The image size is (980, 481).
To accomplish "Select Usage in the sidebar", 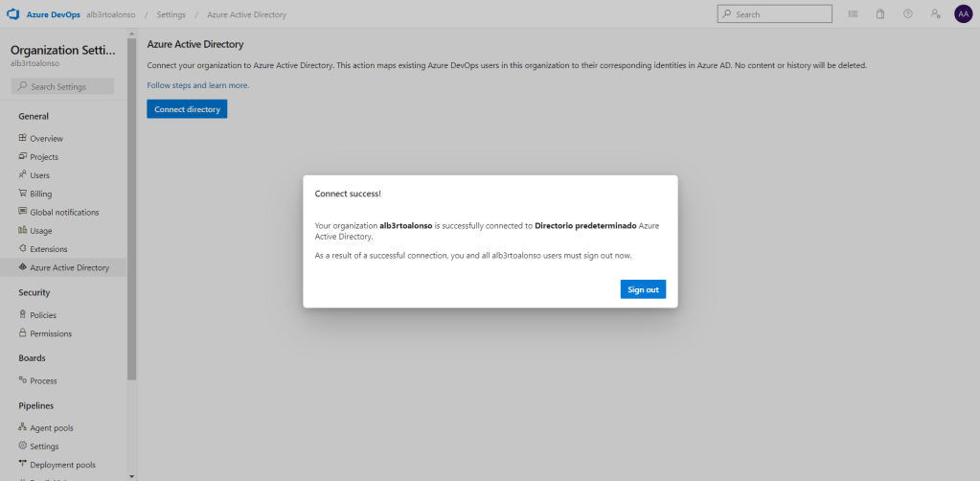I will click(x=41, y=231).
